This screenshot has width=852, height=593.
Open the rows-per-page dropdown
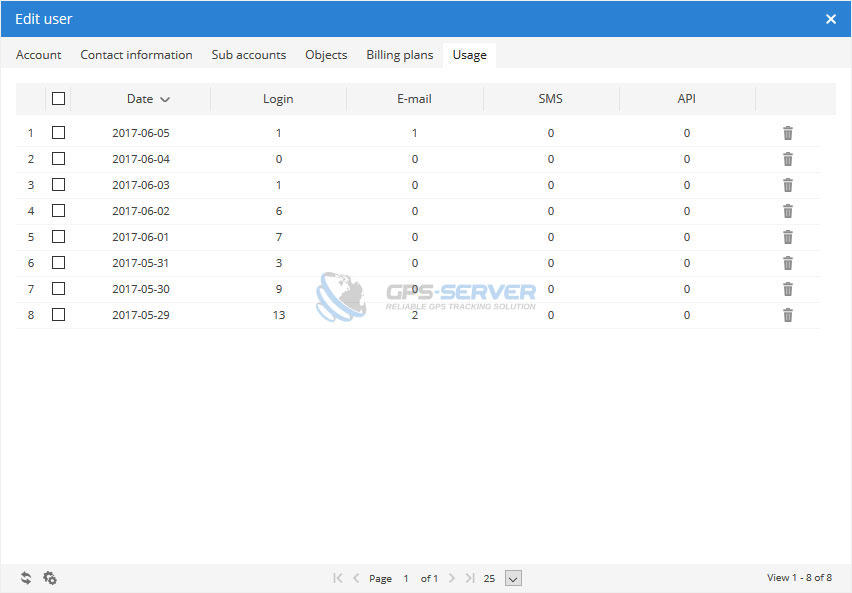click(x=513, y=578)
